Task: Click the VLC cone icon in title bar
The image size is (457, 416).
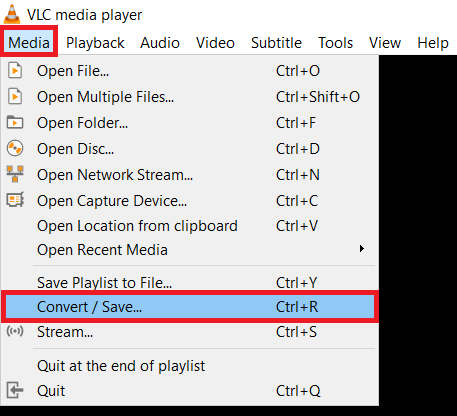Action: point(12,14)
